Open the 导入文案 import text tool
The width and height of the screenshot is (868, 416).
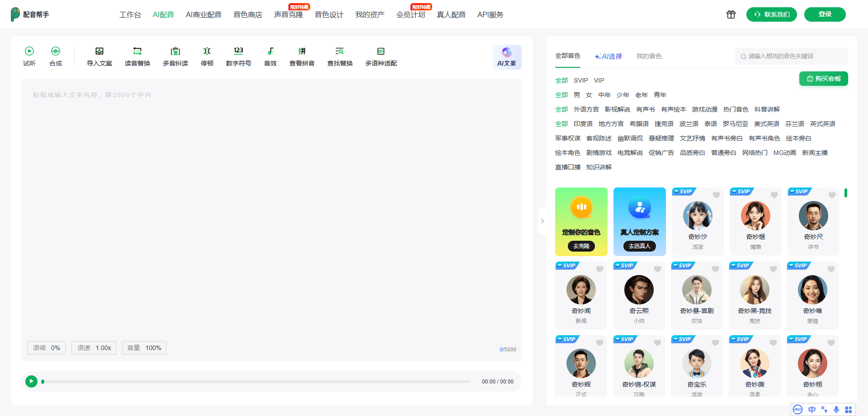[99, 51]
